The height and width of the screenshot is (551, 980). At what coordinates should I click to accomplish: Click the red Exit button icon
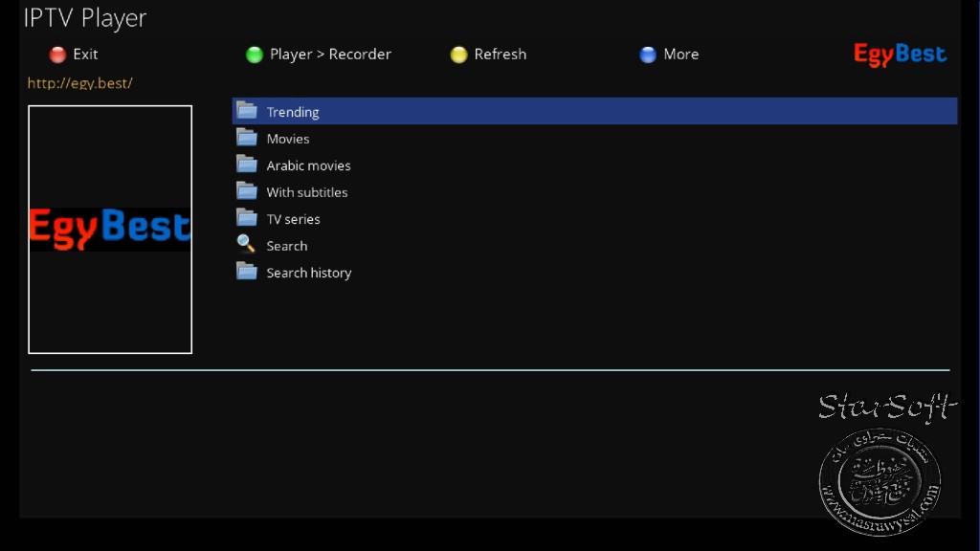click(x=57, y=55)
